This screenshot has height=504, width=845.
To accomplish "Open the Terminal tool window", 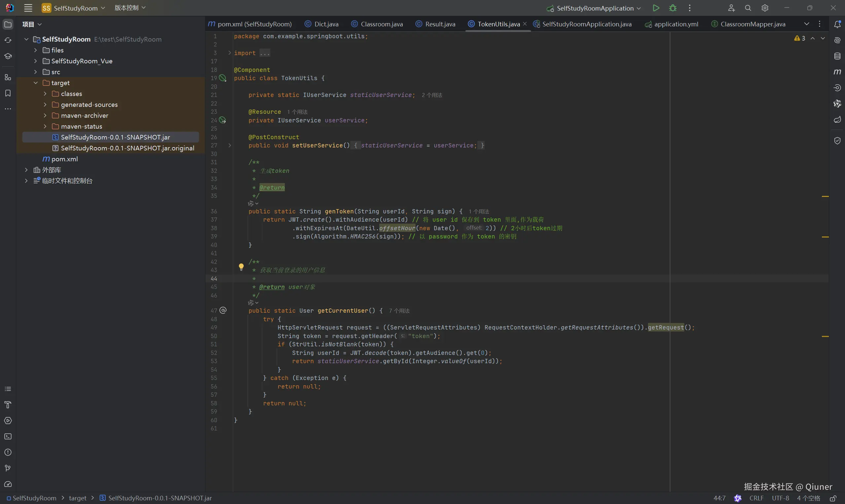I will coord(8,436).
